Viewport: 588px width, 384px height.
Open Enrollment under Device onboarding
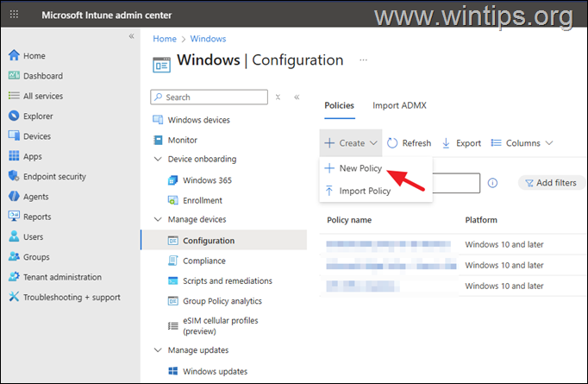[x=202, y=200]
